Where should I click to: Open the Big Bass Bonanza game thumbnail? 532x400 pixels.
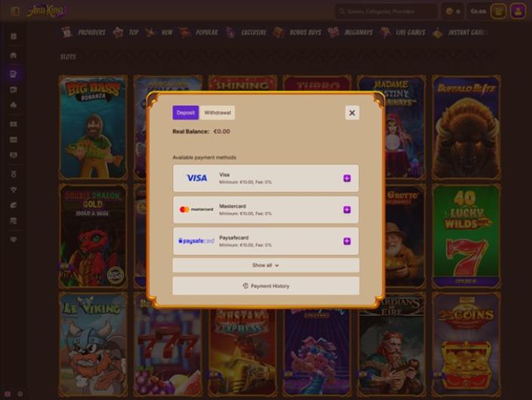(93, 127)
